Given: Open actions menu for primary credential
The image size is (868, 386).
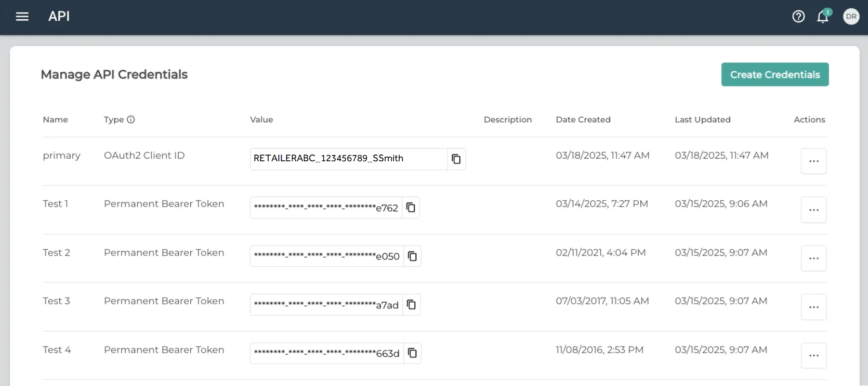Looking at the screenshot, I should (x=813, y=161).
